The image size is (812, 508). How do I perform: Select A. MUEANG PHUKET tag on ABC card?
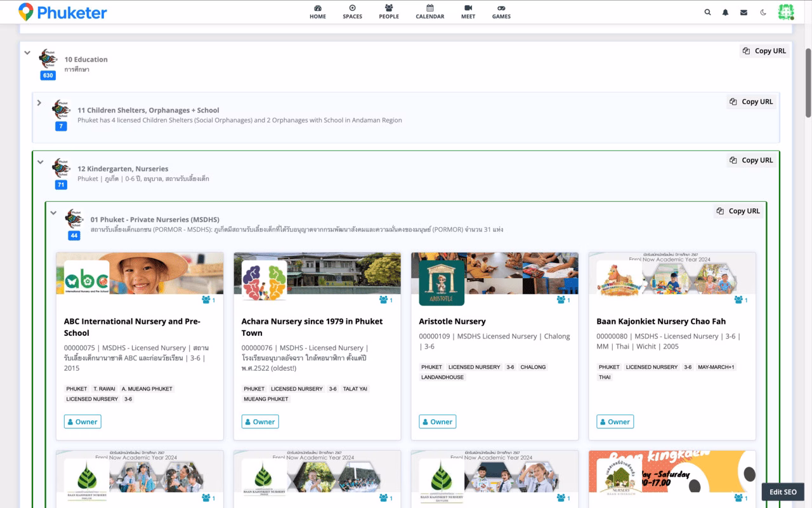coord(147,389)
